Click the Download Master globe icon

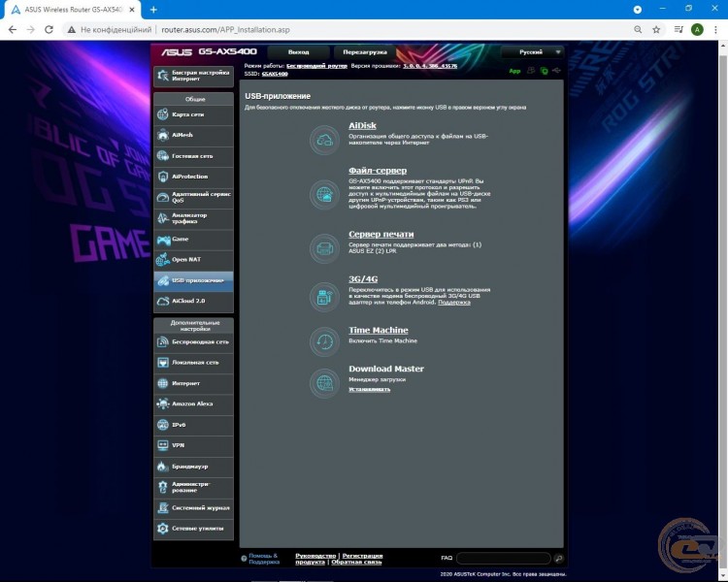pyautogui.click(x=324, y=383)
